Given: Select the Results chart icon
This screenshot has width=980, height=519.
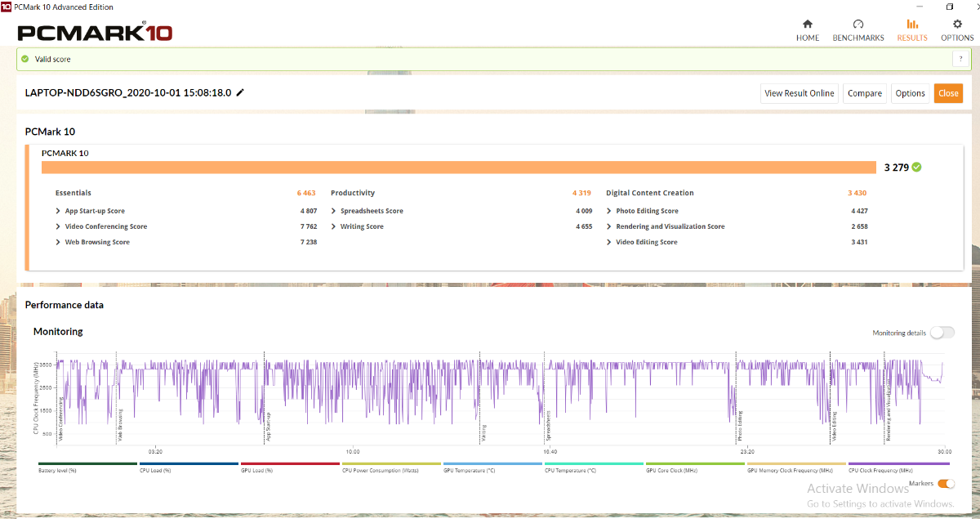Looking at the screenshot, I should [x=912, y=25].
